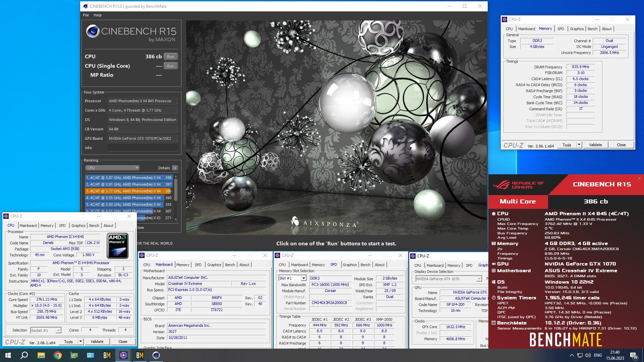Launch Google Chrome from the taskbar
Image resolution: width=644 pixels, height=362 pixels.
coord(57,355)
